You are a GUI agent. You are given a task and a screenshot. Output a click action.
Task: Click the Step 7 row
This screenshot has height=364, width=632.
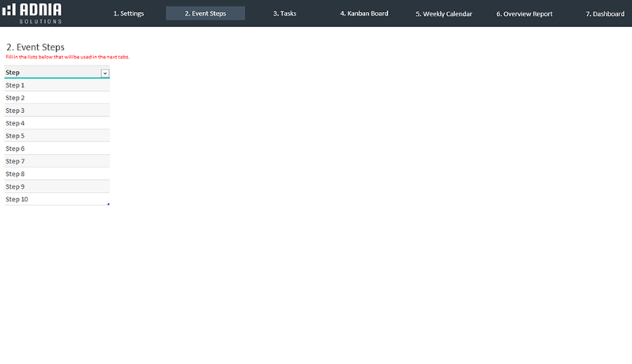(55, 161)
